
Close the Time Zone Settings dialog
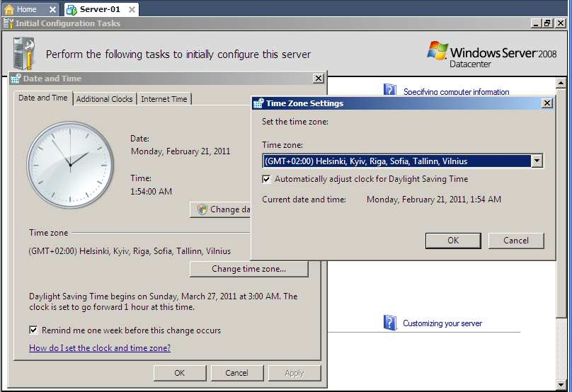point(547,103)
